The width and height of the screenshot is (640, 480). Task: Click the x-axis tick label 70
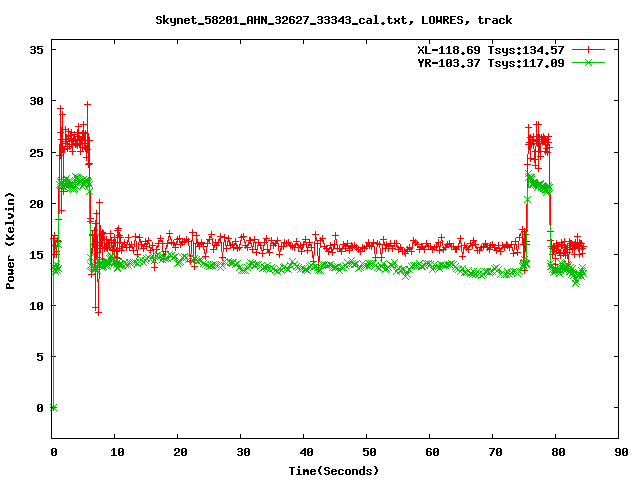[x=495, y=452]
